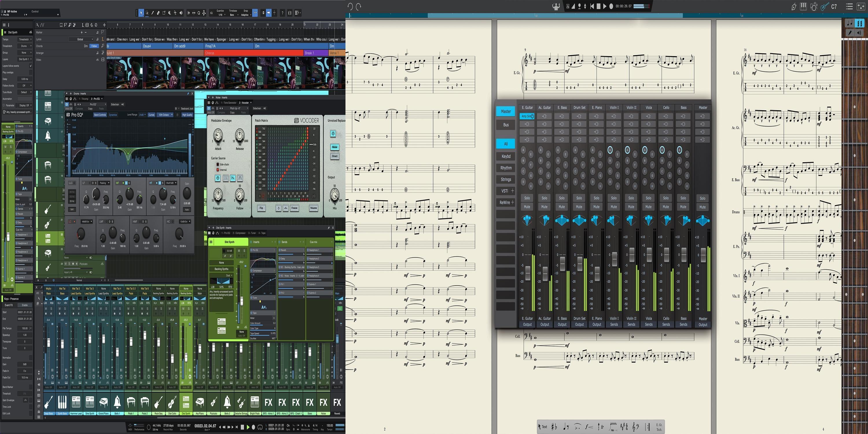Show the drum kit panel icon
The height and width of the screenshot is (434, 868).
(x=814, y=6)
